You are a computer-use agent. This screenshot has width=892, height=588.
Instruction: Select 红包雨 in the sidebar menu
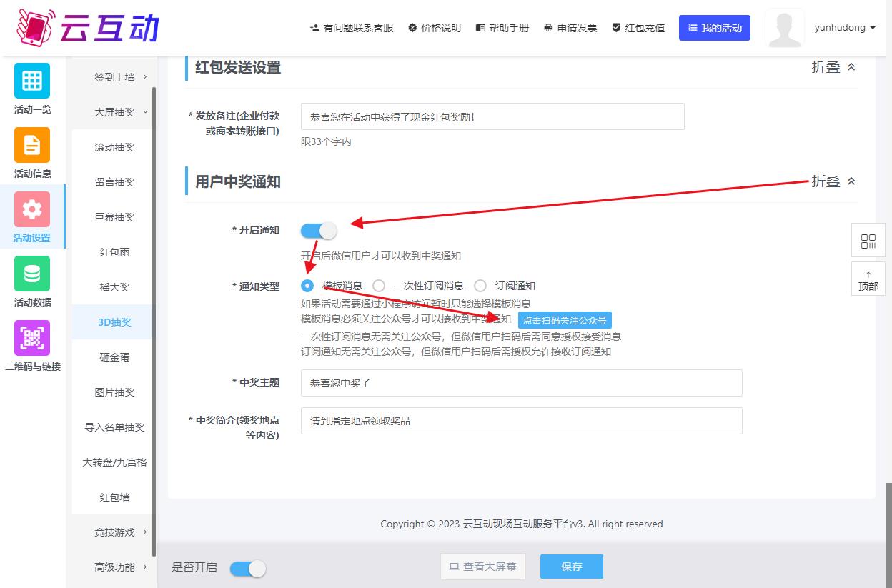(114, 252)
